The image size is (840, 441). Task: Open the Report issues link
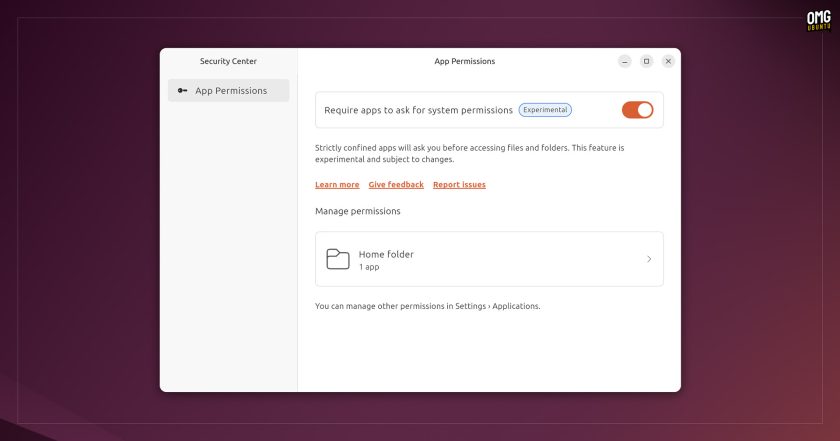coord(459,184)
